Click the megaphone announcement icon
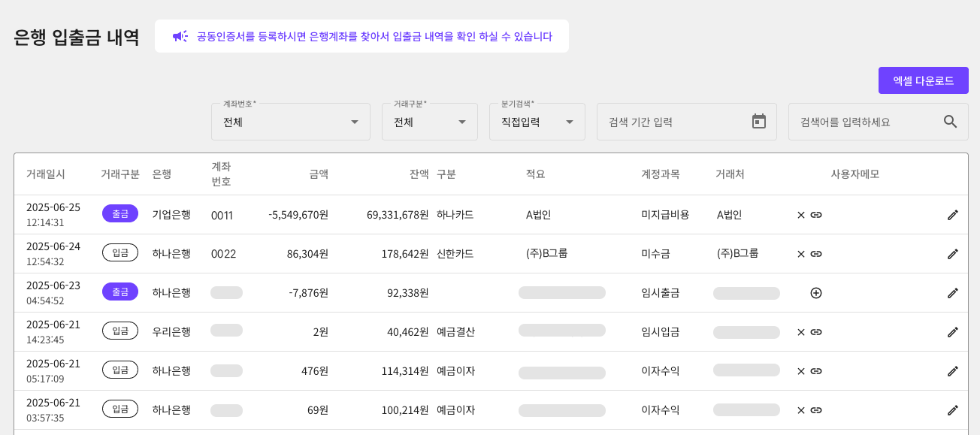Image resolution: width=980 pixels, height=435 pixels. 180,36
